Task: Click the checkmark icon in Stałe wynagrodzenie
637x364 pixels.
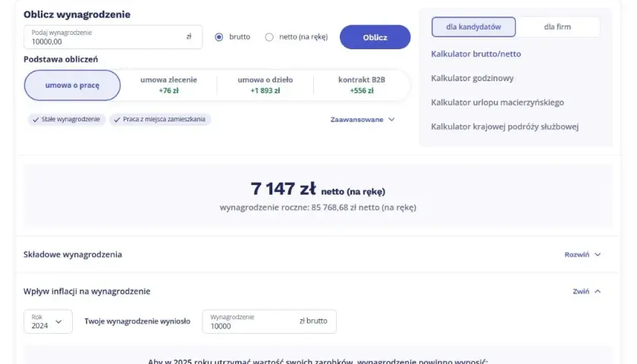Action: point(36,120)
